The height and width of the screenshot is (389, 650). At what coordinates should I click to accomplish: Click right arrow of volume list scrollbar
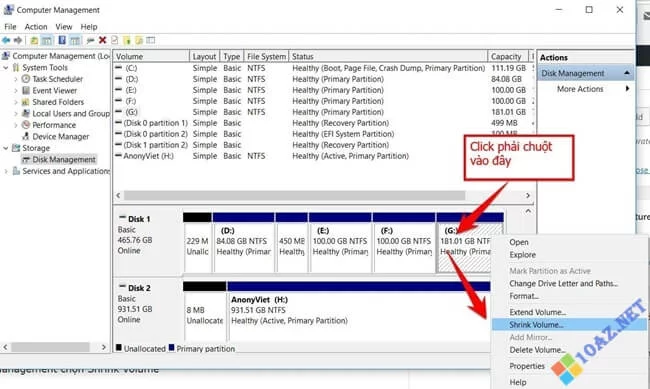pos(528,195)
